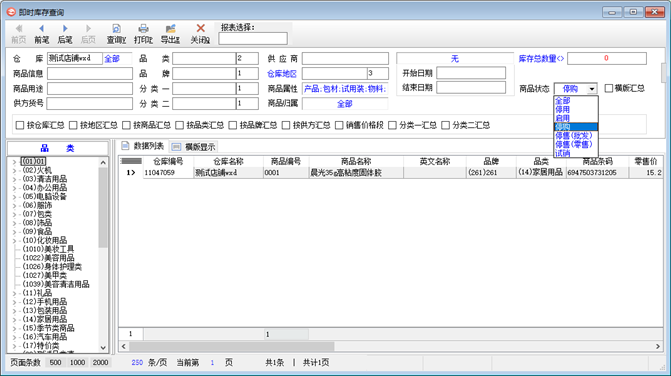Viewport: 671px width, 376px height.
Task: Toggle 销售价格段 checkbox
Action: pyautogui.click(x=339, y=125)
